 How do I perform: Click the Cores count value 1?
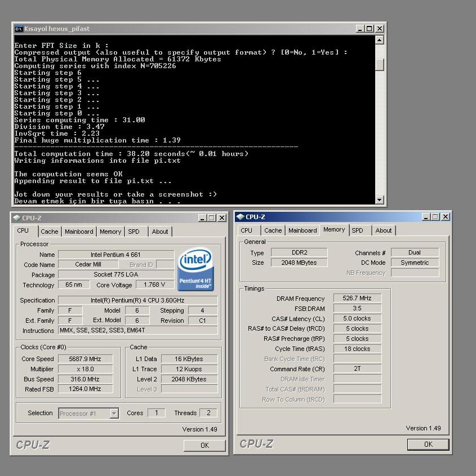[157, 413]
